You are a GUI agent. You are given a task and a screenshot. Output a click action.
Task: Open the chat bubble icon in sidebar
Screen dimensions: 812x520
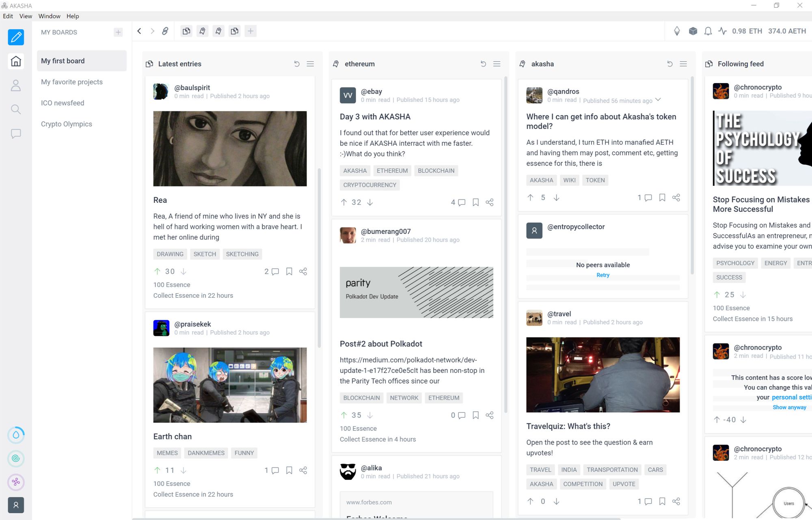(x=16, y=133)
